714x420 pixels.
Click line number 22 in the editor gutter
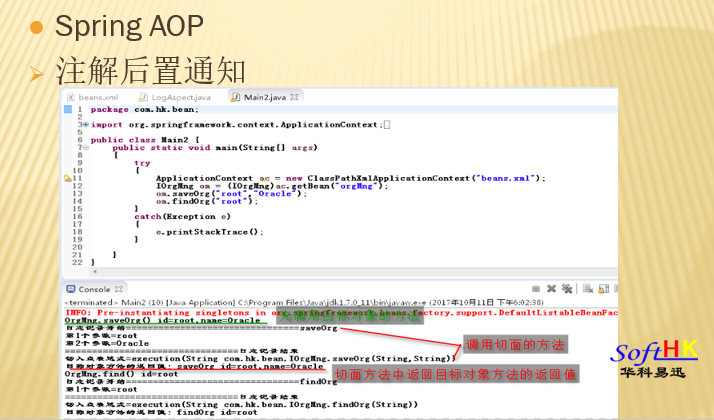click(x=77, y=262)
